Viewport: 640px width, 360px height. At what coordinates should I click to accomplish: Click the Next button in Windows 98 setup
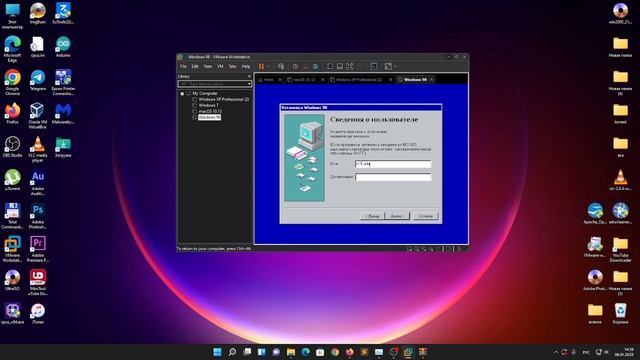coord(397,216)
